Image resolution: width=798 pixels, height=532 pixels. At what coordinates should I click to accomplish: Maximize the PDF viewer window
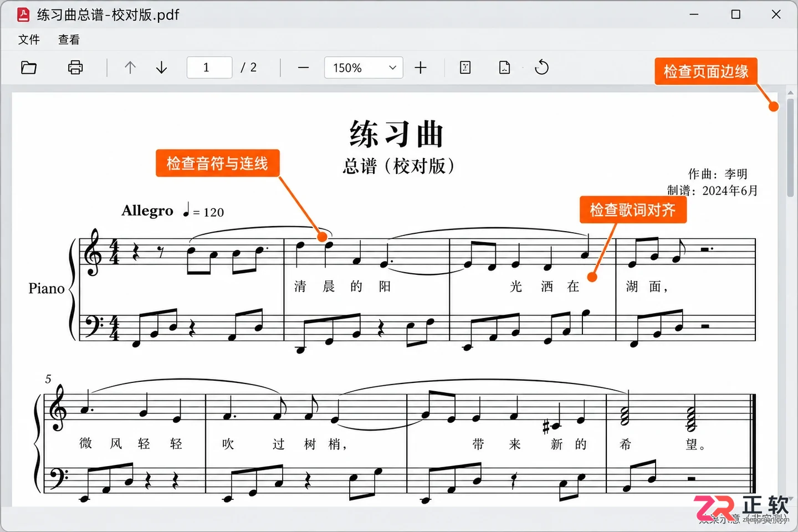point(736,14)
